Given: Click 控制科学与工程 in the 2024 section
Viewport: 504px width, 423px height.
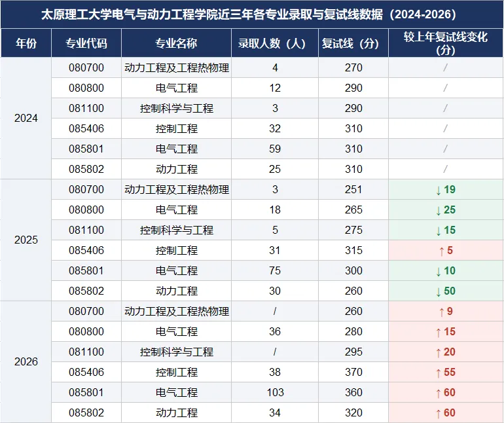Looking at the screenshot, I should [x=177, y=108].
